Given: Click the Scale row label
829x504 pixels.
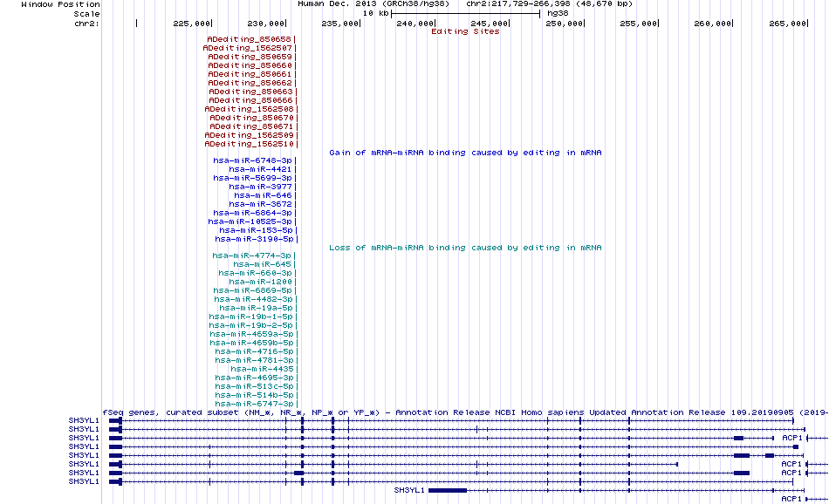Looking at the screenshot, I should (86, 14).
